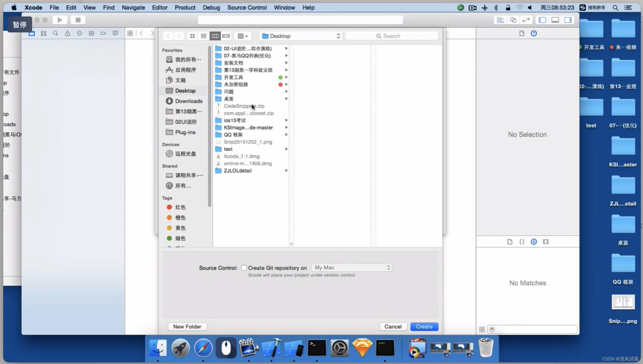The height and width of the screenshot is (364, 643).
Task: Select the Desktop favorite in sidebar
Action: tap(184, 91)
